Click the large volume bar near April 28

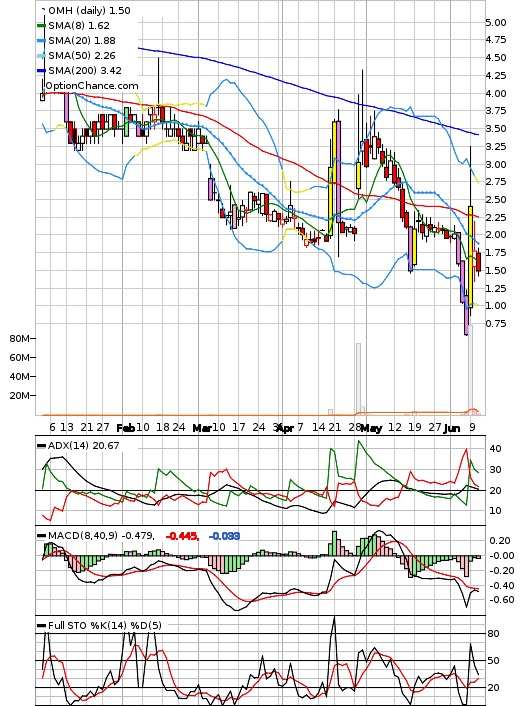point(358,379)
